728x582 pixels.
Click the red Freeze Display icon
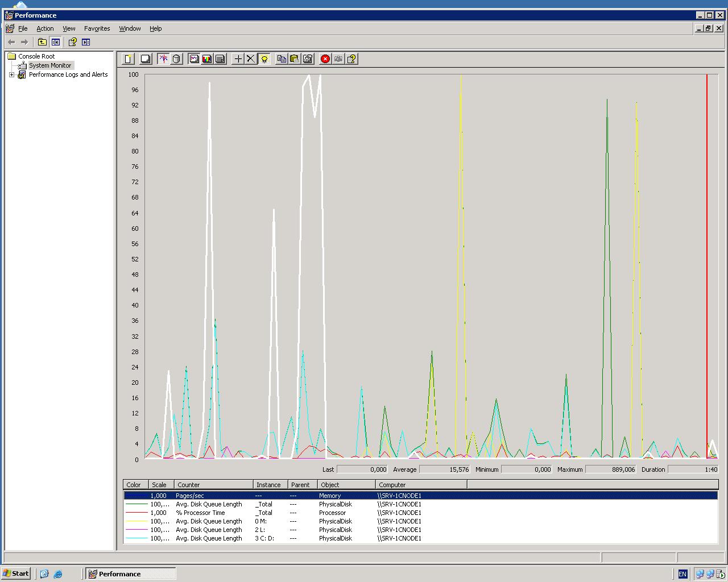(325, 59)
